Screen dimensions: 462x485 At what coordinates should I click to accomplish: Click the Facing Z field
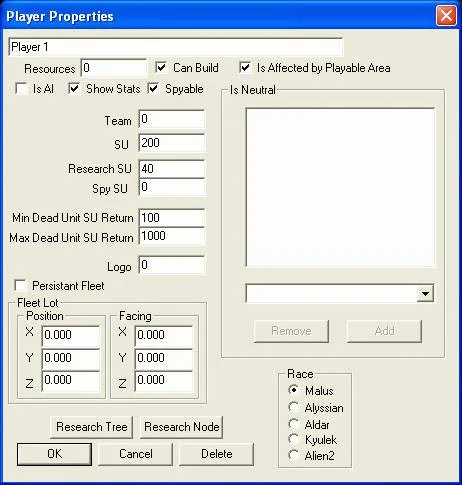(164, 381)
